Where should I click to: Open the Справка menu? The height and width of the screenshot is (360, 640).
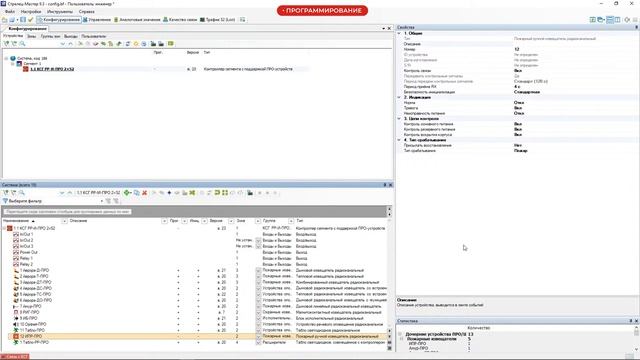click(x=87, y=12)
